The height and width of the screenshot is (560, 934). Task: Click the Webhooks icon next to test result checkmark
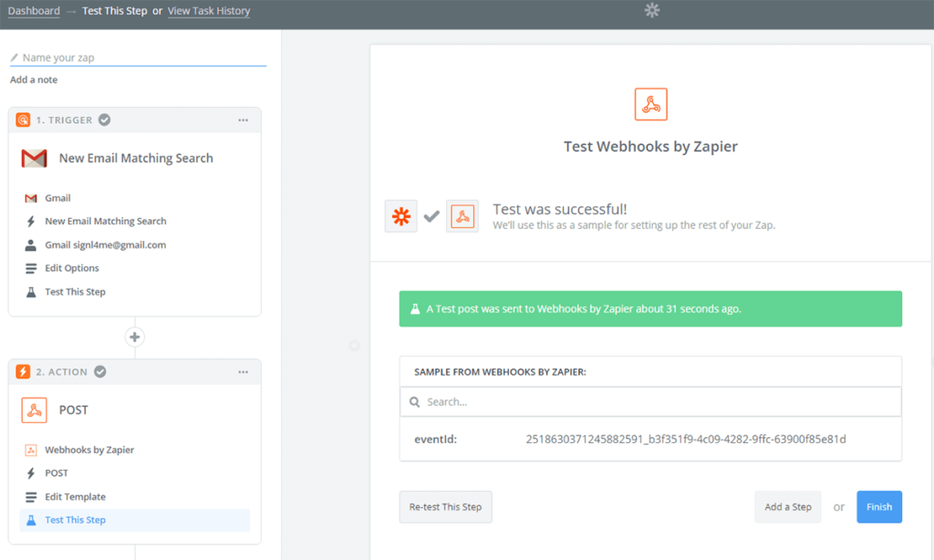tap(462, 215)
